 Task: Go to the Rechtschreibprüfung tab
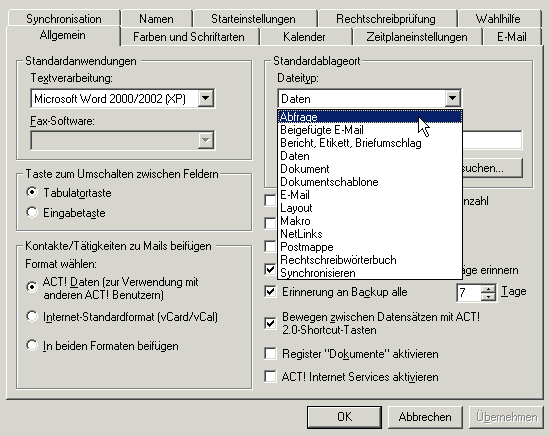386,19
